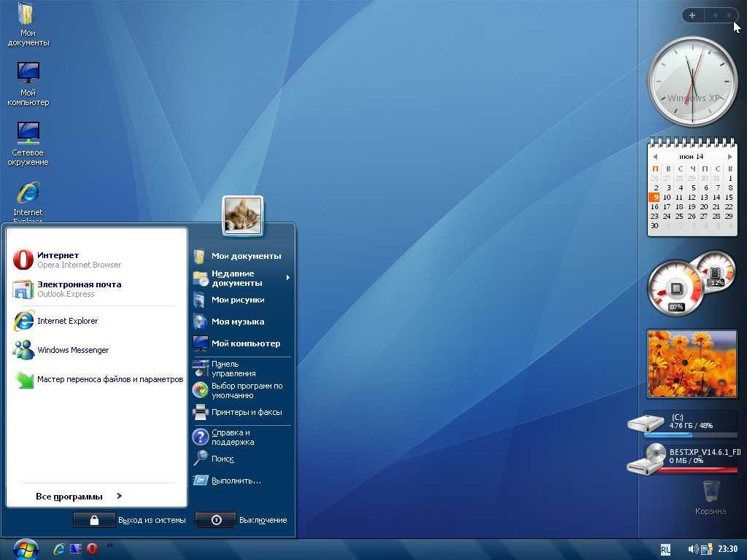Select the Сетевое окружение desktop icon

[x=28, y=144]
